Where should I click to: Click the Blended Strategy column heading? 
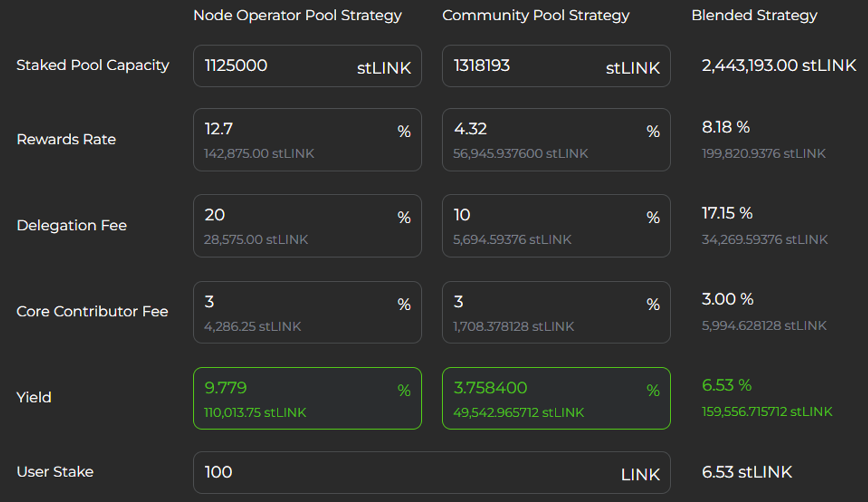click(x=754, y=16)
